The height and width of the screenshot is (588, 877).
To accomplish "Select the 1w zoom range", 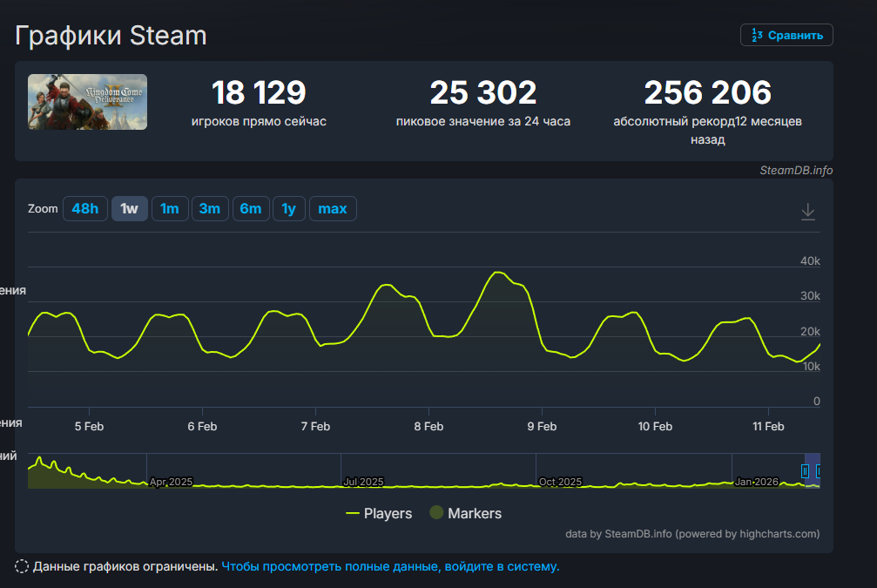I will pos(129,209).
